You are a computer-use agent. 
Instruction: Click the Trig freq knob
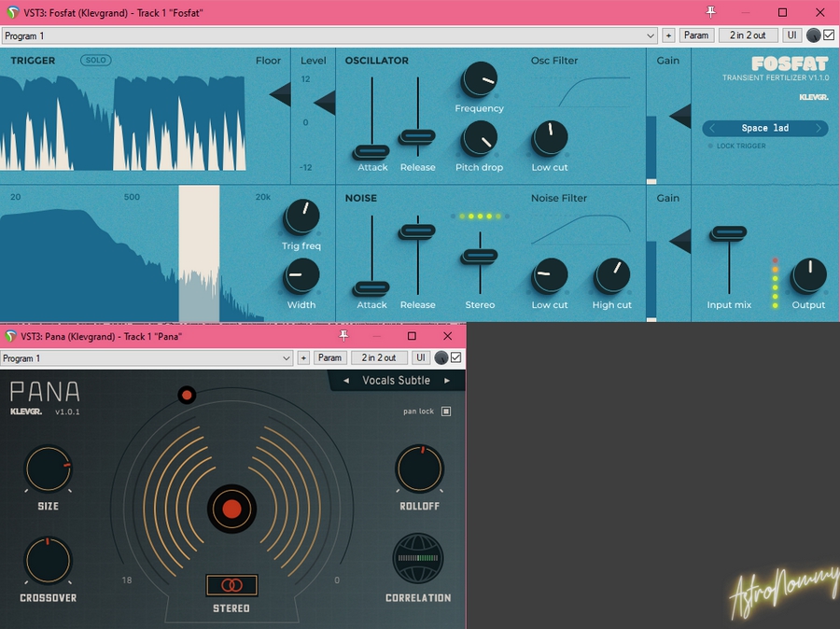coord(301,217)
